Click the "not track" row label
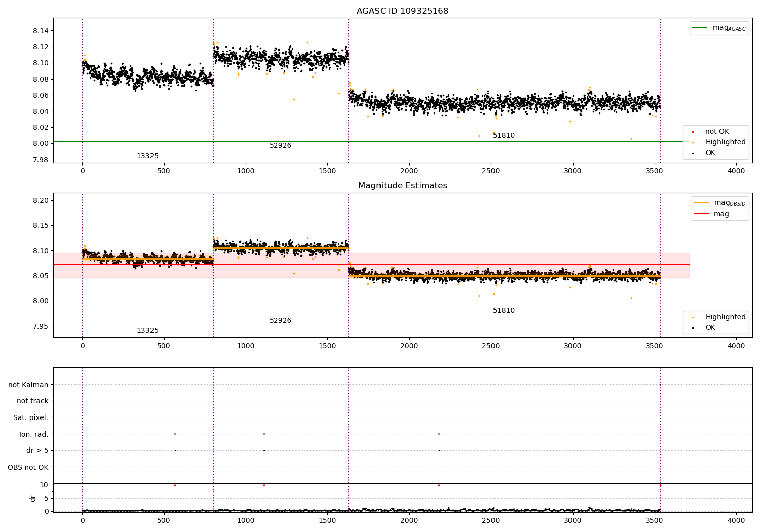 click(x=32, y=401)
